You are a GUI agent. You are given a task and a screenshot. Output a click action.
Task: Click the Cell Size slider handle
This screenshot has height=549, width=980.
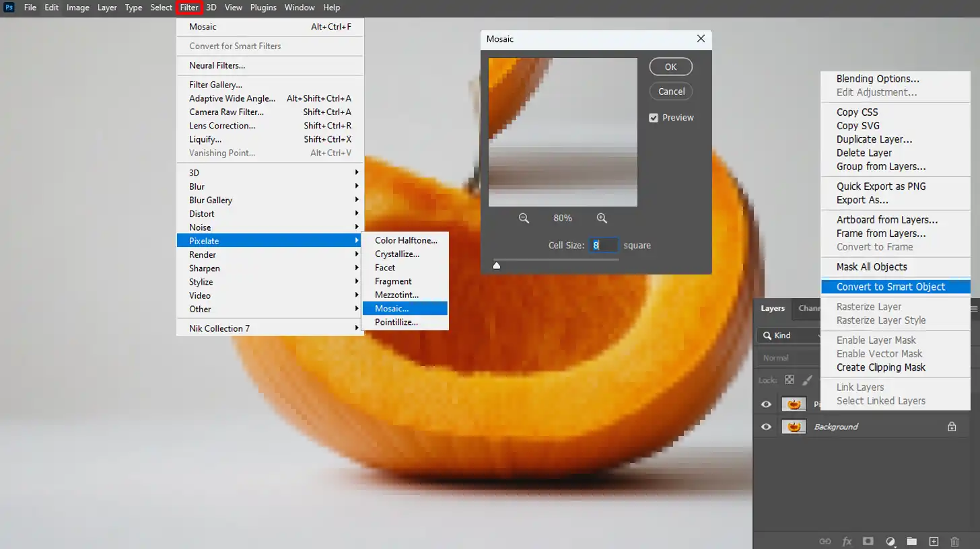tap(497, 265)
